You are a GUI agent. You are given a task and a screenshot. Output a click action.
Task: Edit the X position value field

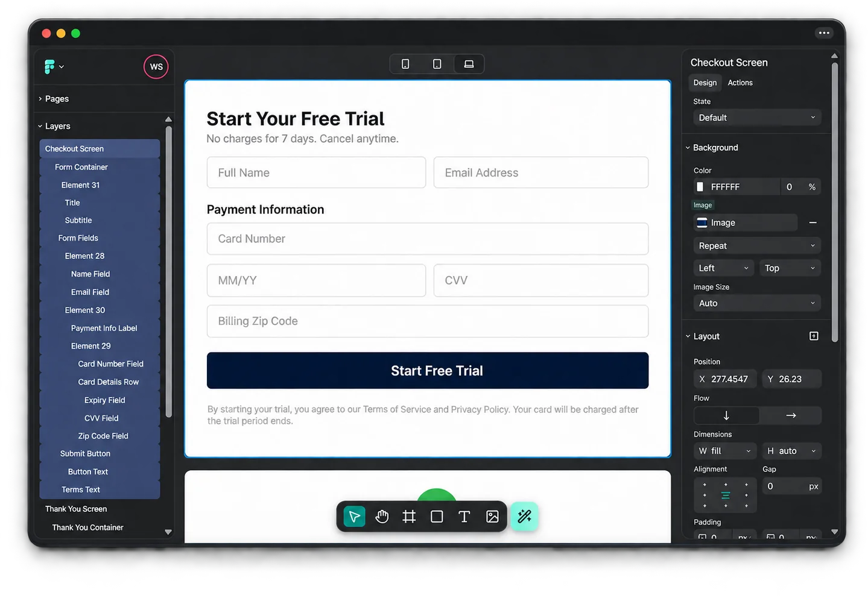pyautogui.click(x=726, y=379)
